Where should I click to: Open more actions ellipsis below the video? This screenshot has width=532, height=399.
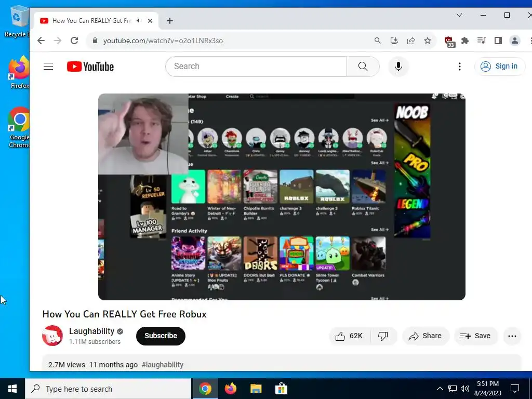pyautogui.click(x=512, y=336)
